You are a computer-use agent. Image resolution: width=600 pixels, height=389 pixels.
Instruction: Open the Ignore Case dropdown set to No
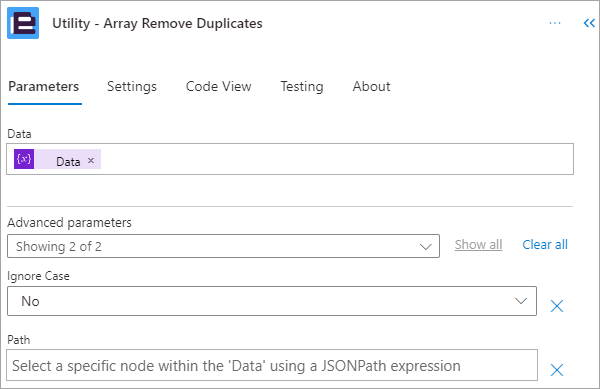pos(272,301)
